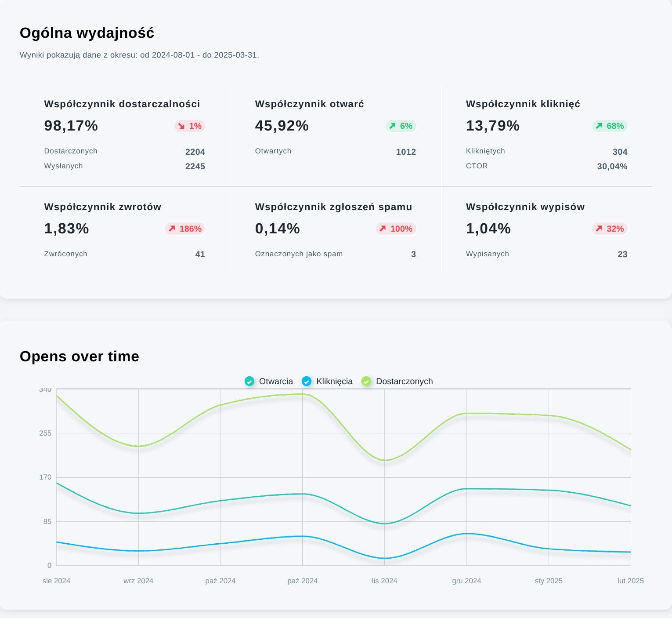This screenshot has width=672, height=618.
Task: Click the delivered count 2204
Action: coord(195,152)
